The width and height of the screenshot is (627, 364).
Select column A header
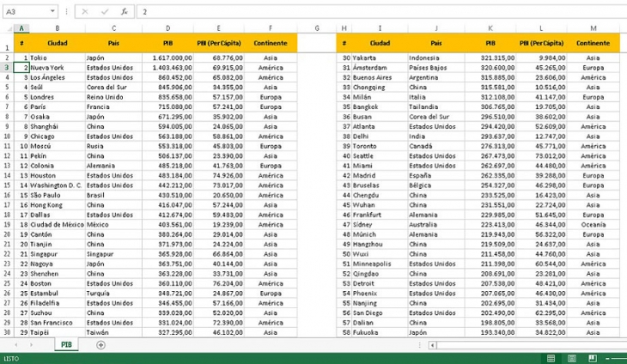[x=21, y=28]
